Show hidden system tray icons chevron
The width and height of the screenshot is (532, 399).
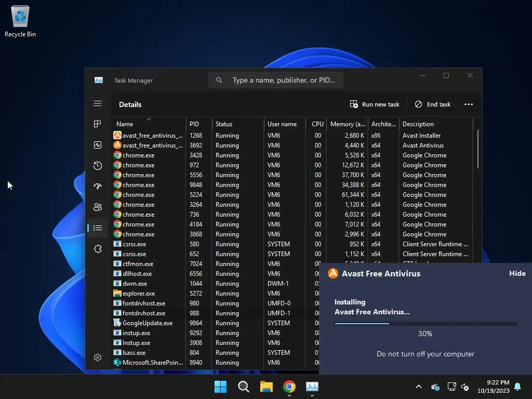419,387
